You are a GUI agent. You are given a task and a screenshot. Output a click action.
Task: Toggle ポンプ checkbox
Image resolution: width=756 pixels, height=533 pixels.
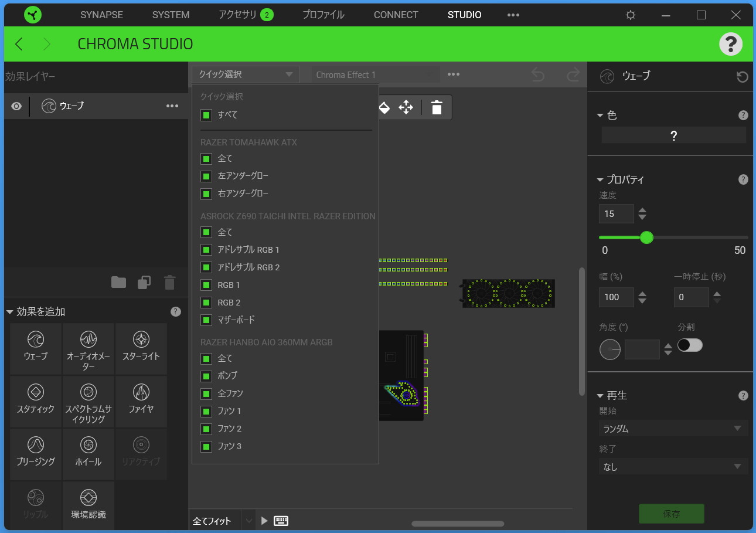click(x=206, y=376)
